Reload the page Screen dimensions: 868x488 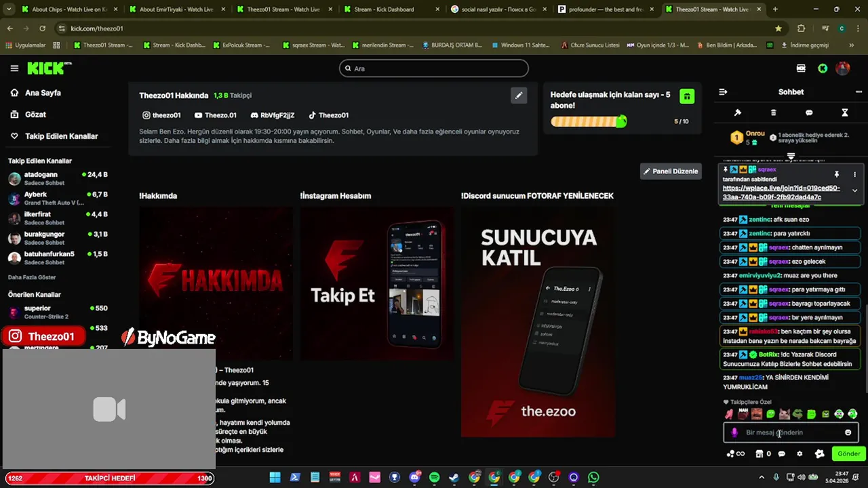point(42,28)
